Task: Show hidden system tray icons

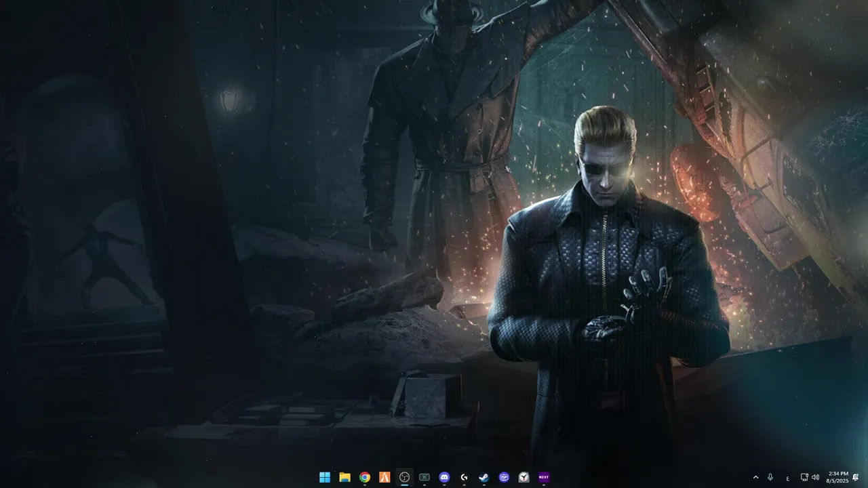Action: [x=755, y=477]
